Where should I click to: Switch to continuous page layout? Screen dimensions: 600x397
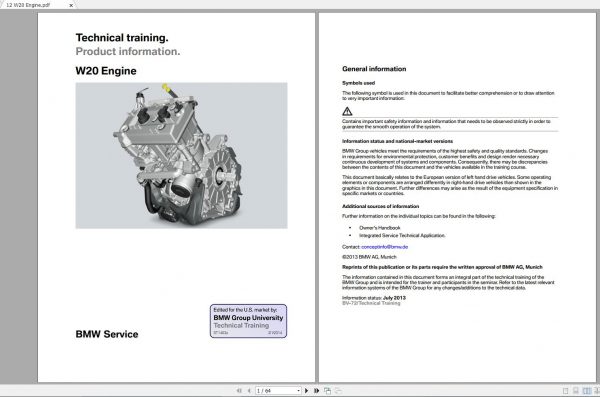click(x=576, y=391)
